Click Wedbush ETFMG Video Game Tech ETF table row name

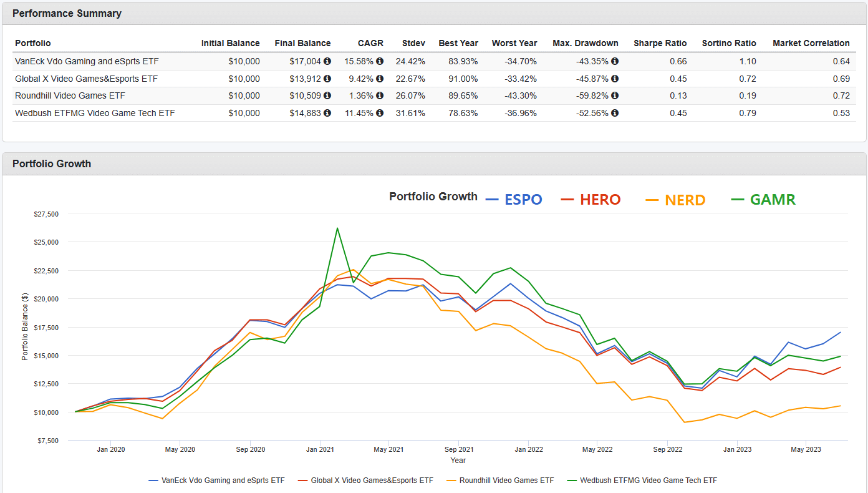(x=95, y=113)
